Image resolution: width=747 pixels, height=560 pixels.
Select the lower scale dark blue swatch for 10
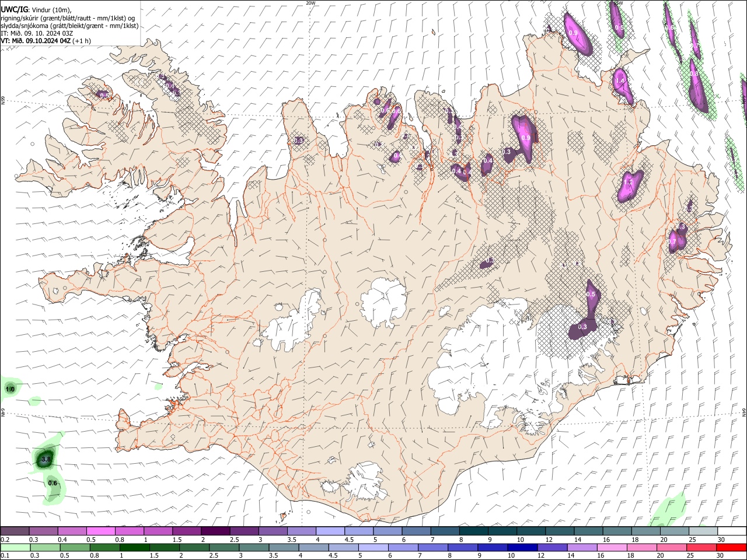522,548
